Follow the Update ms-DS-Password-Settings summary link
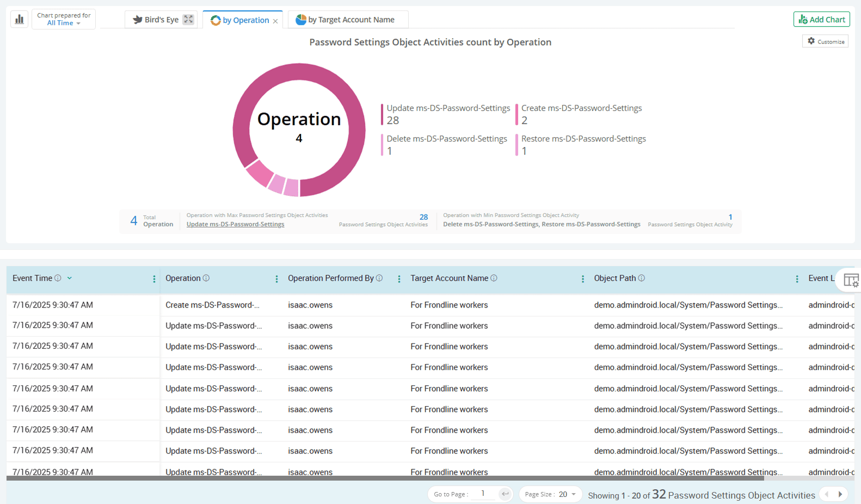Screen dimensions: 861x504 (235, 224)
